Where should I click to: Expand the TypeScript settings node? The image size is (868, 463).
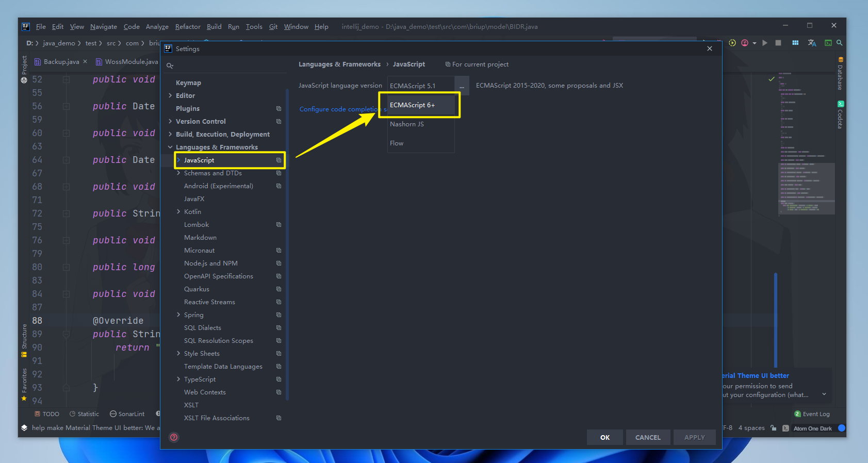pos(178,379)
